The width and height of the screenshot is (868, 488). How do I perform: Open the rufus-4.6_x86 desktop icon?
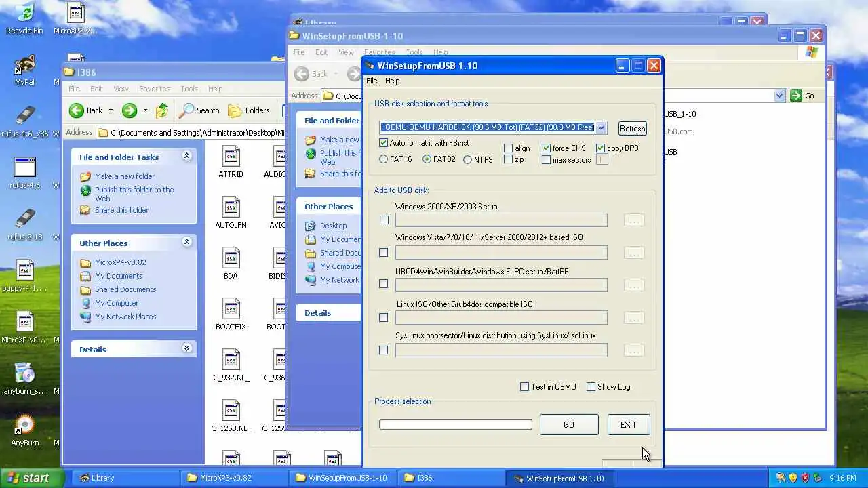(x=24, y=121)
